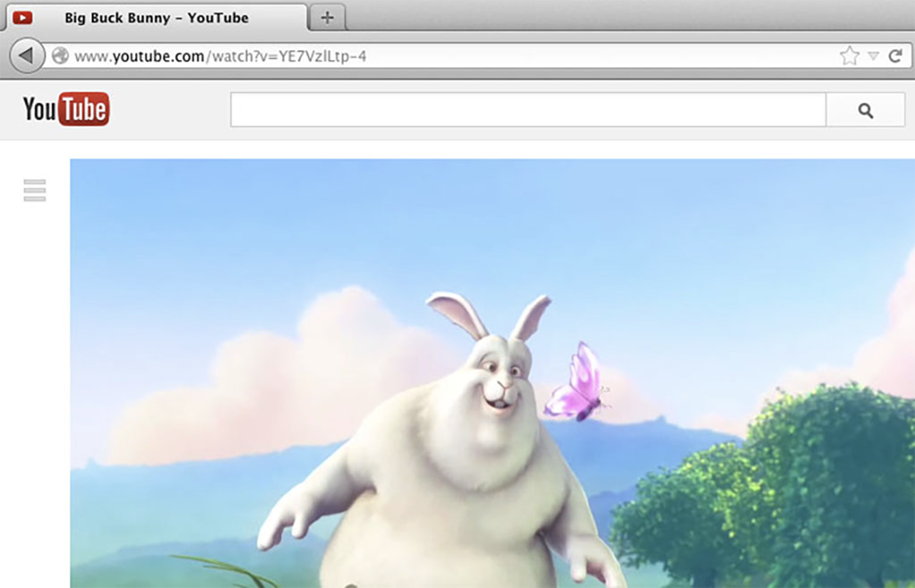Screen dimensions: 915x588
Task: Click the browser back arrow button
Action: (27, 56)
